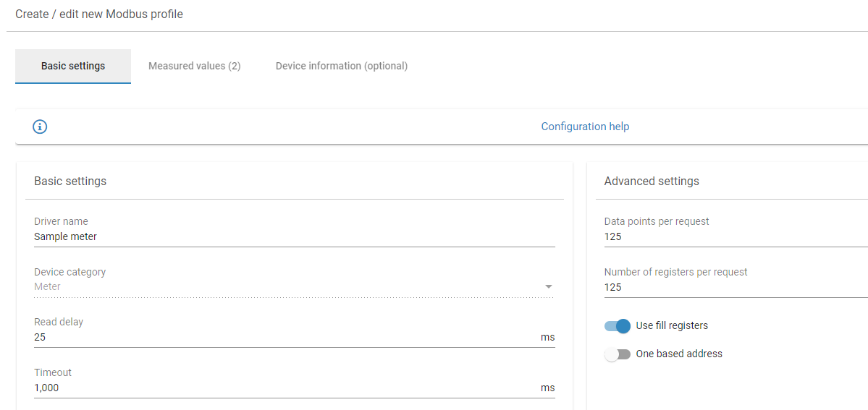Viewport: 868px width, 410px height.
Task: Click the ms unit beside Read delay
Action: coord(547,338)
